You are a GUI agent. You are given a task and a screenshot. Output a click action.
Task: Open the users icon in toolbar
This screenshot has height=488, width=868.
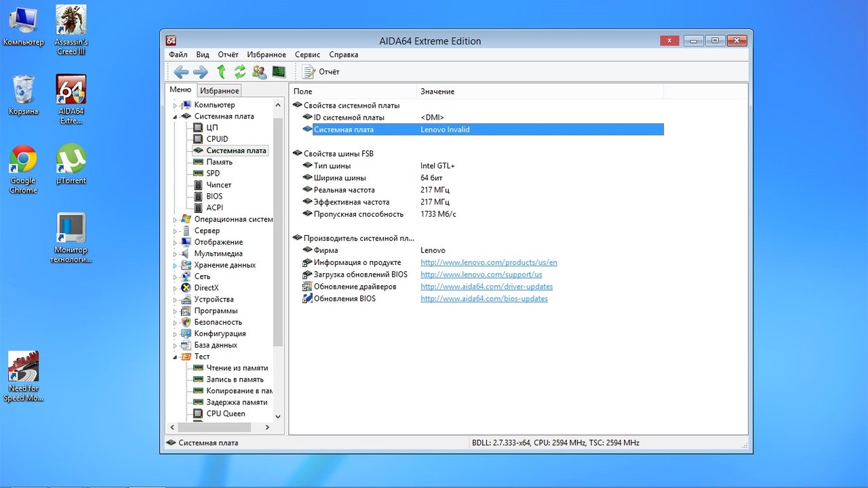point(259,72)
